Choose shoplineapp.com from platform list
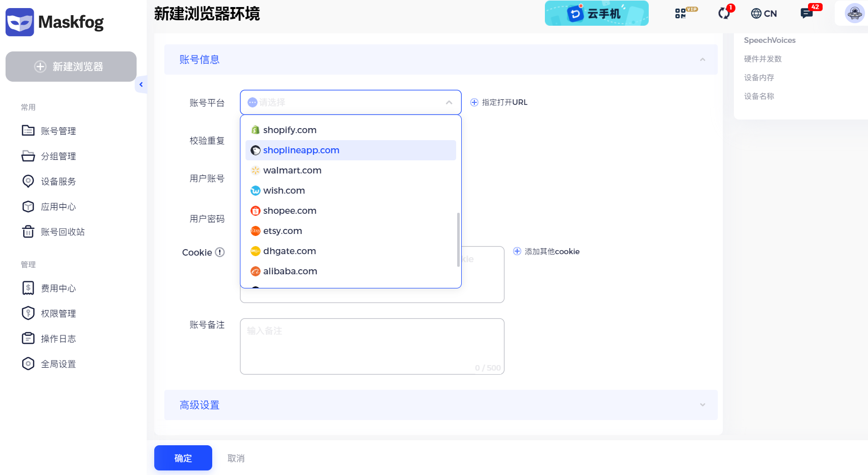 (351, 150)
